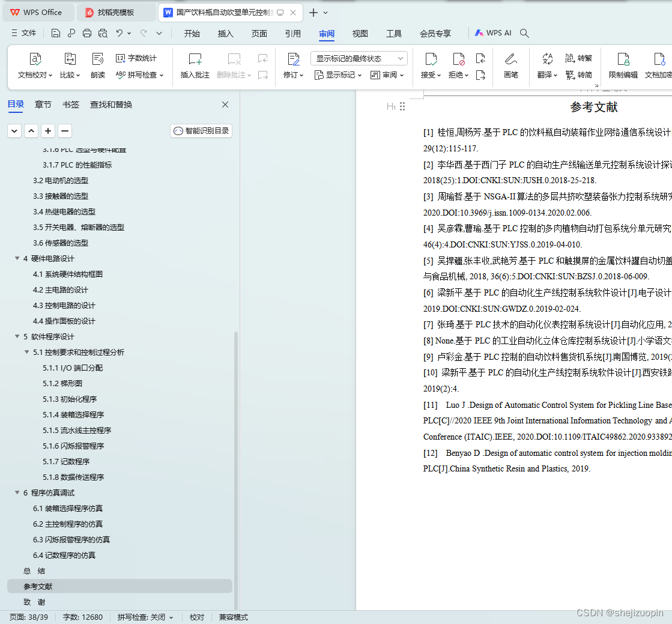Click the 修订 track changes icon
672x624 pixels.
[x=294, y=59]
